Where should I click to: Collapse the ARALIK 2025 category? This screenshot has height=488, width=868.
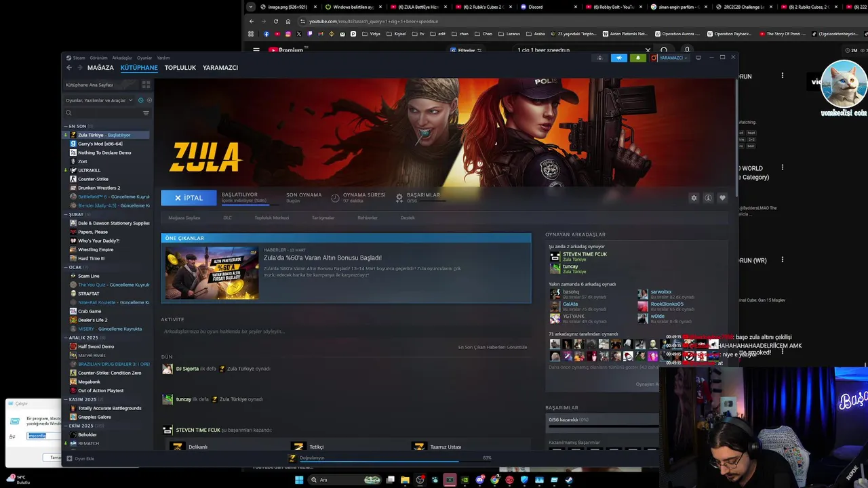[x=82, y=338]
